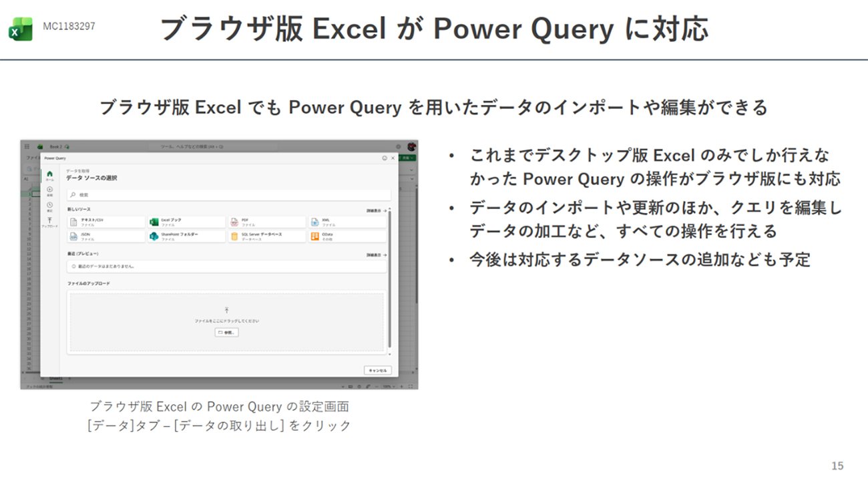This screenshot has height=489, width=868.
Task: Click the upload arrow icon in drop zone
Action: coord(226,310)
